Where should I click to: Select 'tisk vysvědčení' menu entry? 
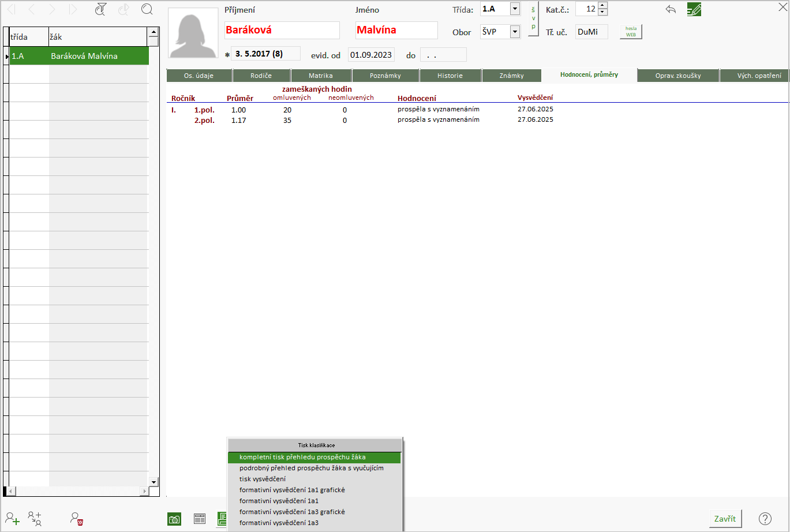tap(263, 479)
